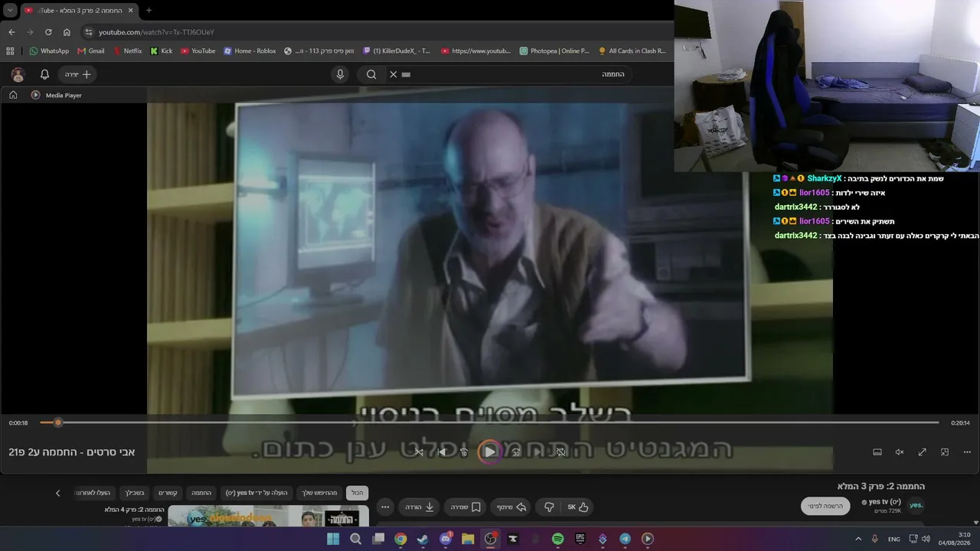980x551 pixels.
Task: Unmute the media player volume
Action: click(900, 452)
